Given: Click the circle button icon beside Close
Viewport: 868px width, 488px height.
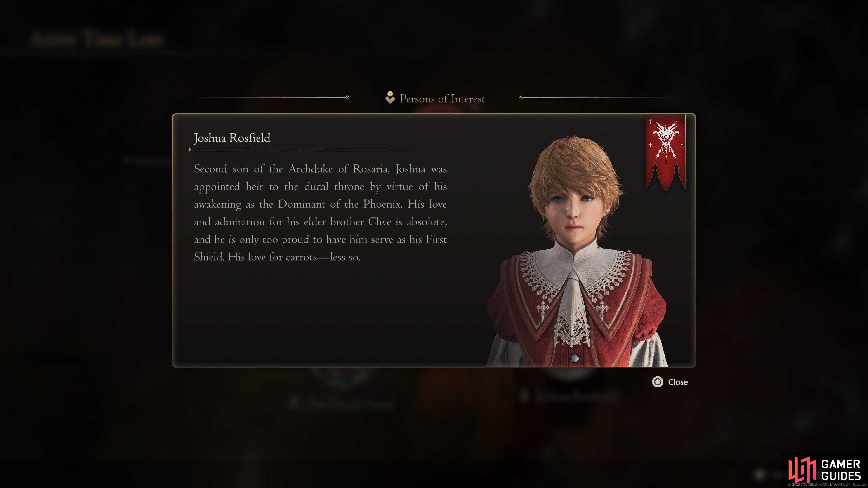Looking at the screenshot, I should tap(657, 382).
